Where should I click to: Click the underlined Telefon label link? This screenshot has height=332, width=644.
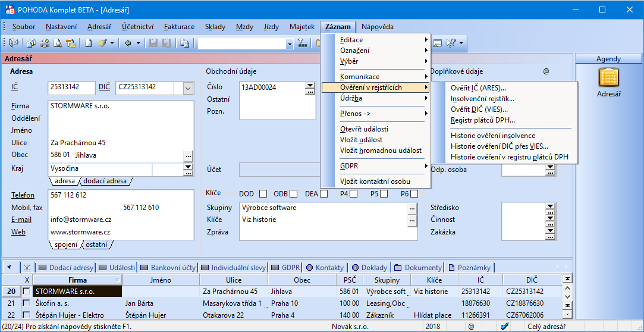click(x=23, y=195)
